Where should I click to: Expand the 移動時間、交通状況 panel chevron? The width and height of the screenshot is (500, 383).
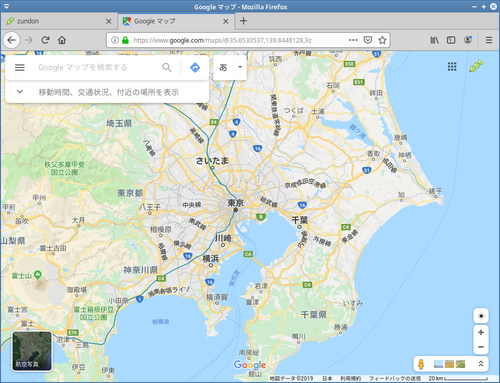click(x=20, y=91)
